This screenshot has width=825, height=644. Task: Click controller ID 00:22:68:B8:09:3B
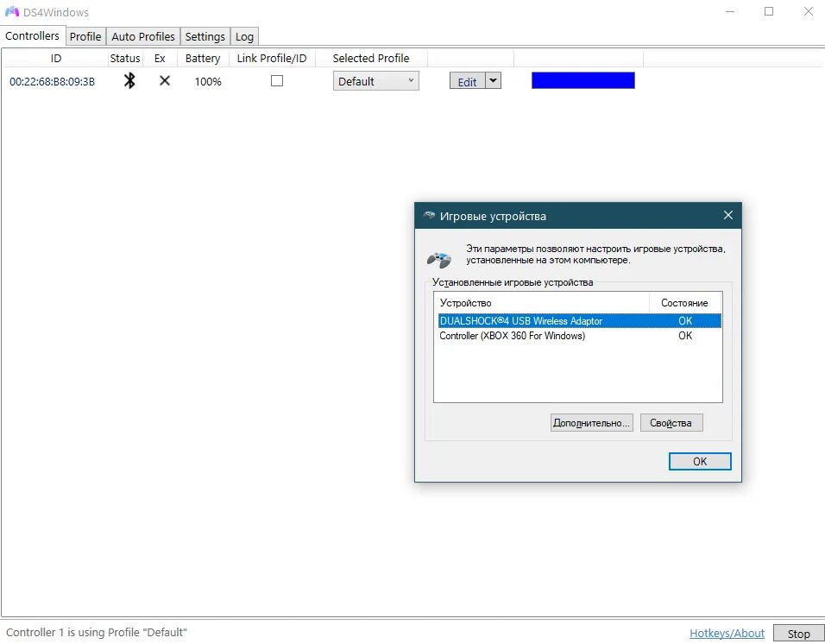52,81
